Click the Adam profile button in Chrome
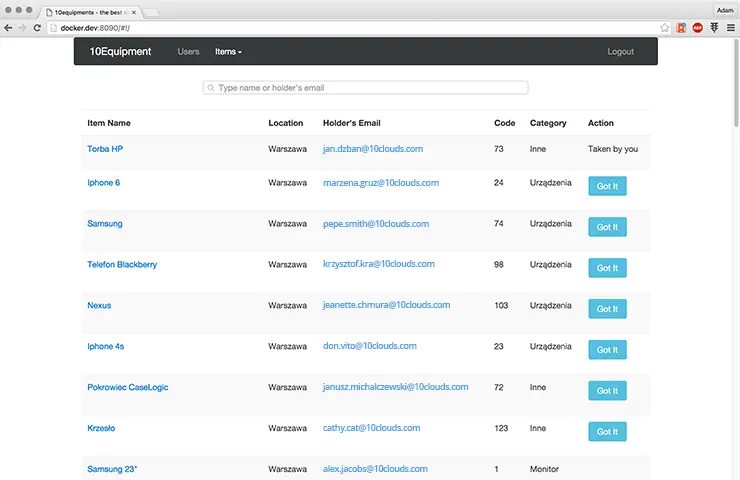Image resolution: width=740 pixels, height=480 pixels. (725, 10)
